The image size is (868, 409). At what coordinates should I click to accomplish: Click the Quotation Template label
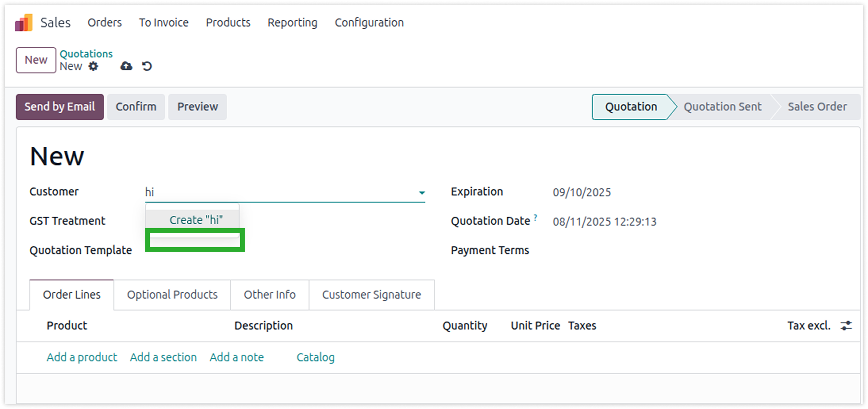81,250
